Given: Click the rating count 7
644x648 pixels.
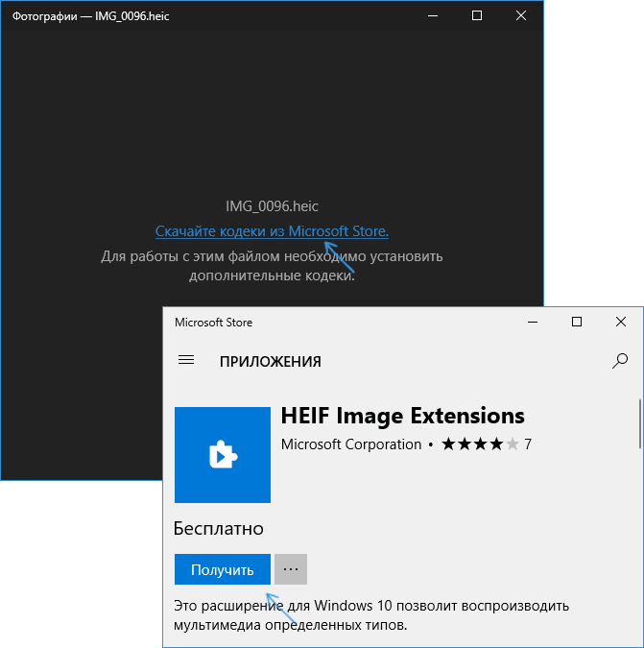Looking at the screenshot, I should point(528,444).
